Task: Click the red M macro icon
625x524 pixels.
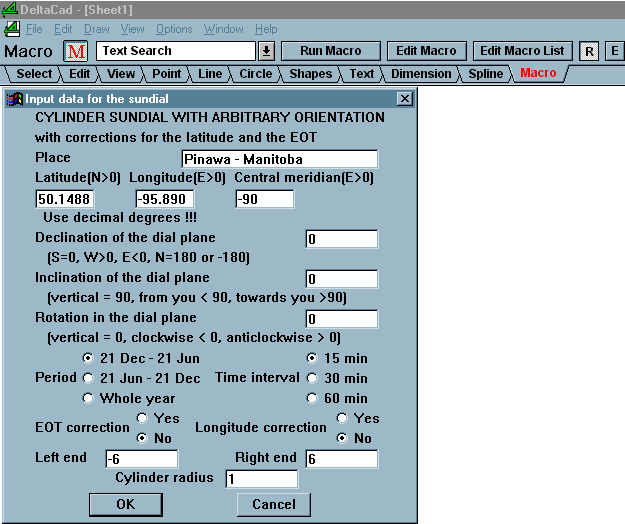Action: 77,51
